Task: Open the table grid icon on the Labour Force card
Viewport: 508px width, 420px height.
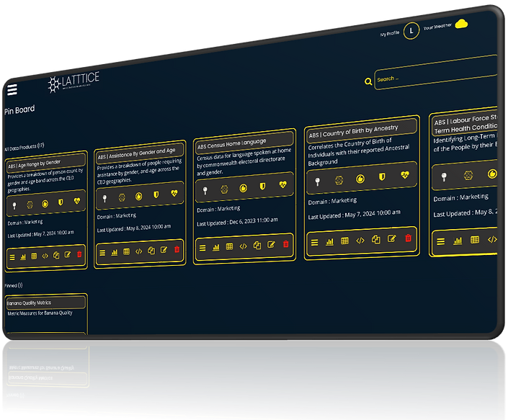Action: click(475, 240)
